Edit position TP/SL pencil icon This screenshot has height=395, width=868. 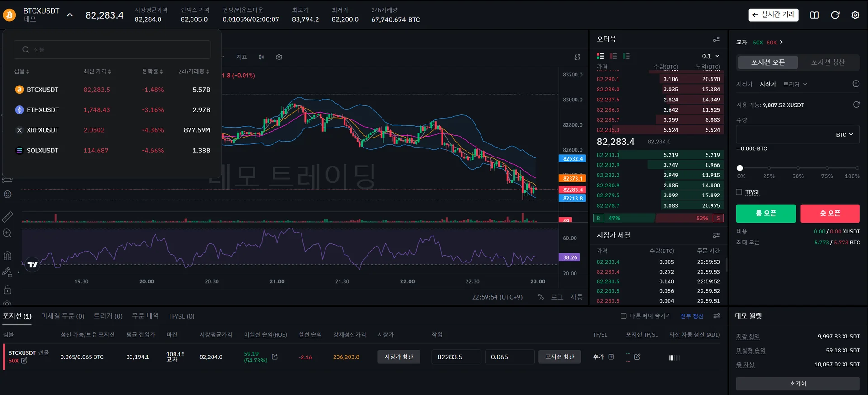pyautogui.click(x=637, y=357)
